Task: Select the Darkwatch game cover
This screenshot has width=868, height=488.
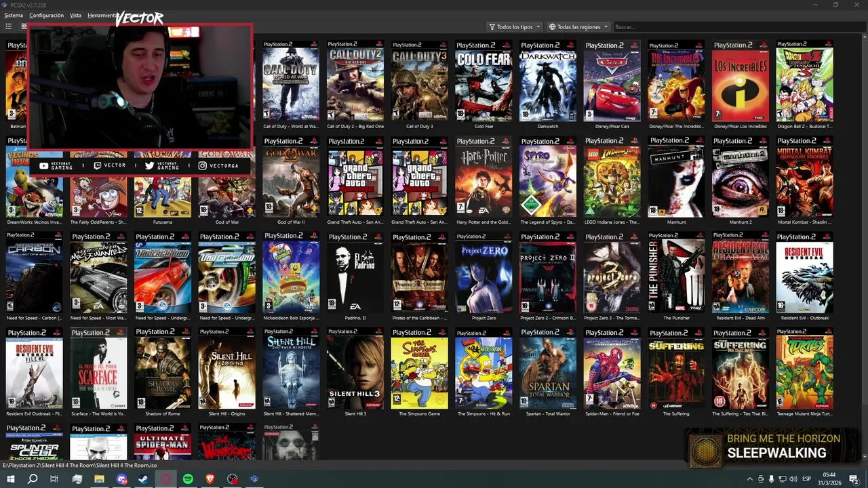Action: (548, 81)
